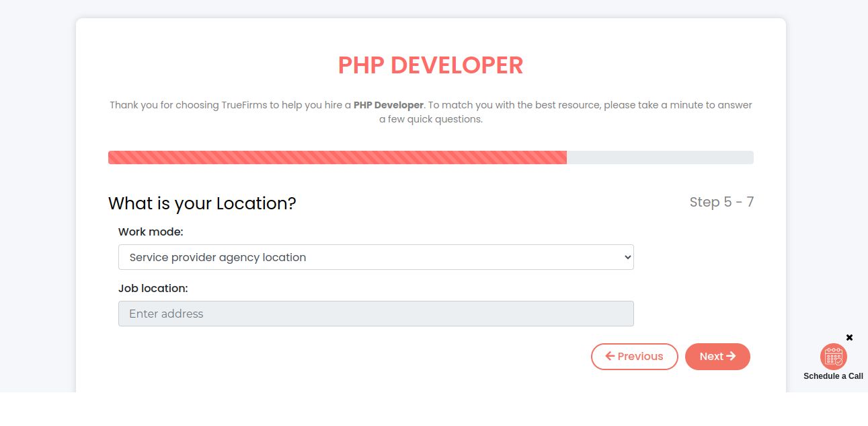Click the 'Job location:' field label
Viewport: 868px width, 426px height.
(153, 288)
